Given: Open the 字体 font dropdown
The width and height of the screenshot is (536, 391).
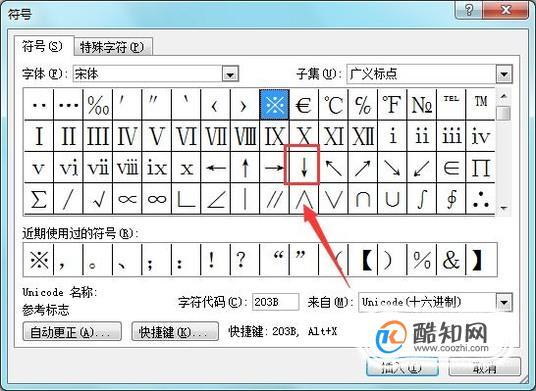Looking at the screenshot, I should [x=230, y=74].
